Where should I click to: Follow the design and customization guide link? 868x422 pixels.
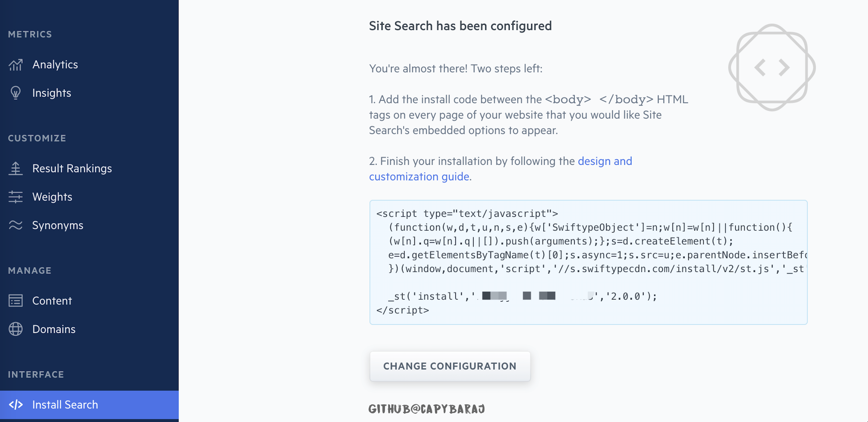click(x=605, y=161)
